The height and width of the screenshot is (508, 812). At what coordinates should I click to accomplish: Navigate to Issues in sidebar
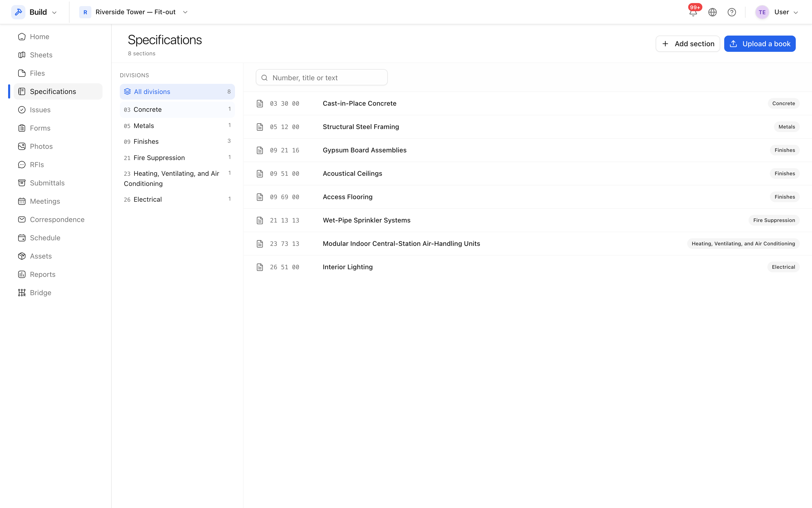(58, 110)
